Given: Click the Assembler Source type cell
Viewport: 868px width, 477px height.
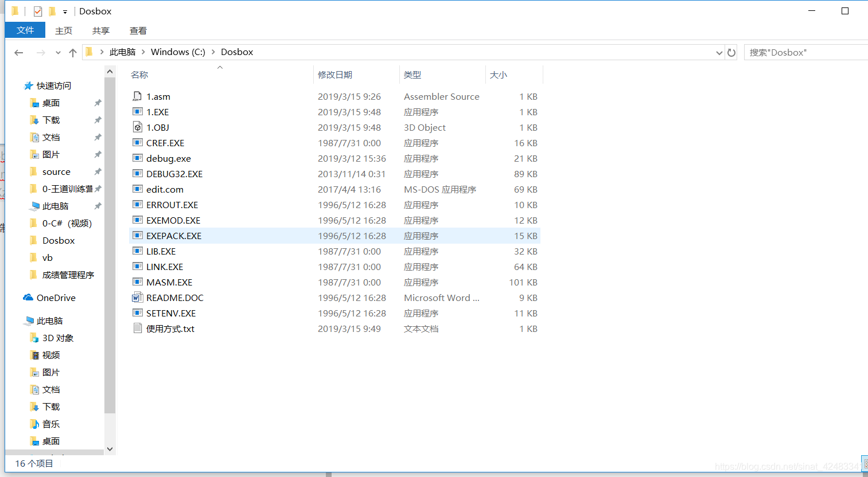Looking at the screenshot, I should point(442,96).
